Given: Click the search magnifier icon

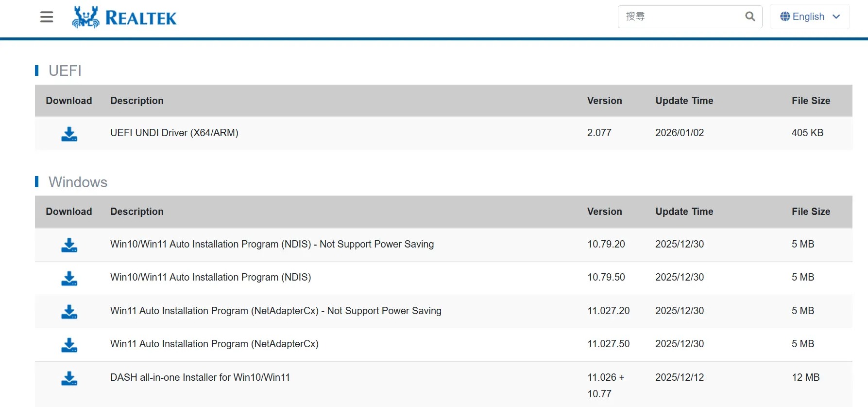Looking at the screenshot, I should pyautogui.click(x=749, y=16).
